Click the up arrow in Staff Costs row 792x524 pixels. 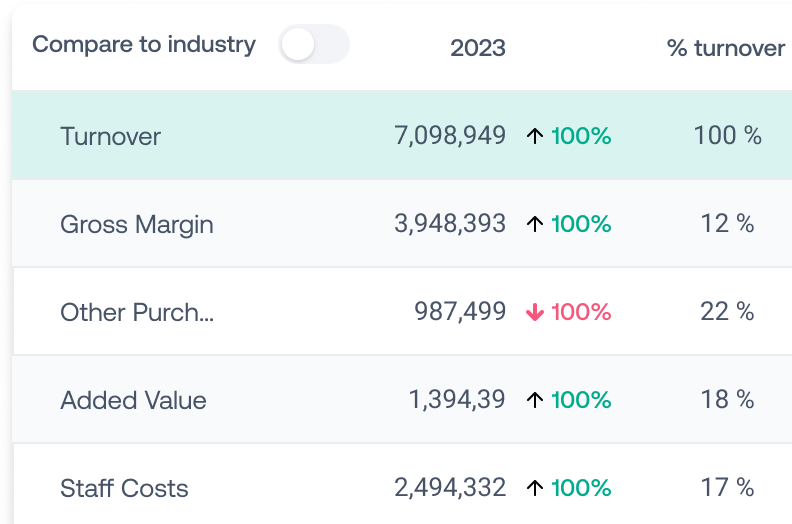[535, 488]
